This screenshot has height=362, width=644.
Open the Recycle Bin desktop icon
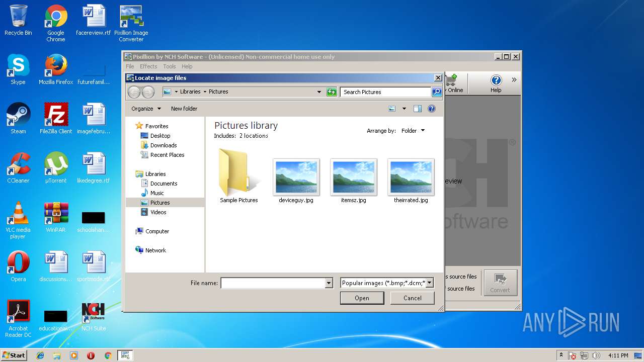pyautogui.click(x=18, y=20)
